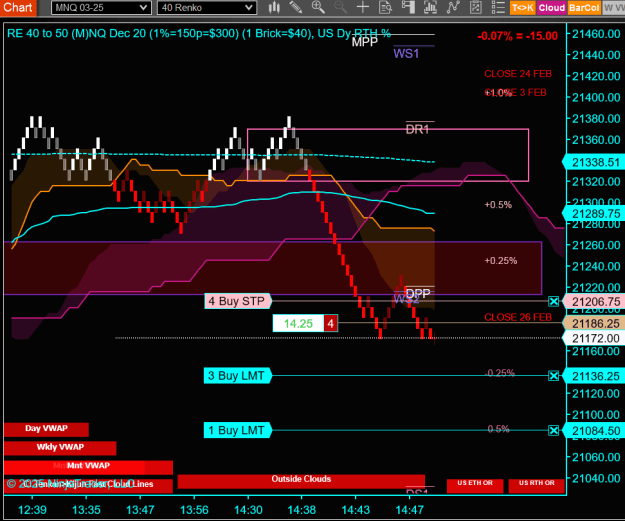Toggle the BarCol button

pyautogui.click(x=584, y=8)
